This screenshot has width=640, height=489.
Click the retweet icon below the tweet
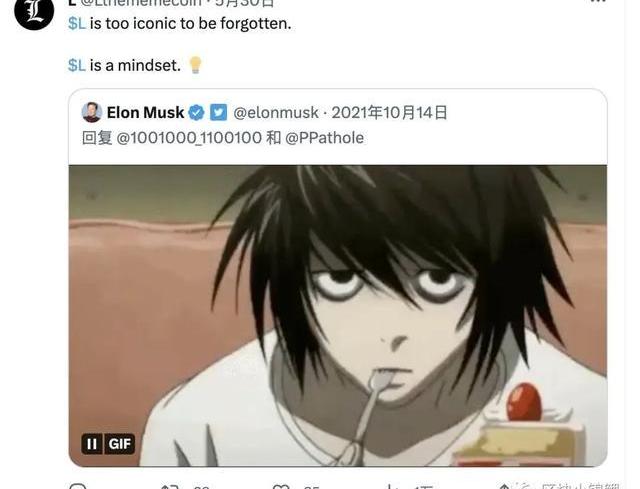(169, 486)
